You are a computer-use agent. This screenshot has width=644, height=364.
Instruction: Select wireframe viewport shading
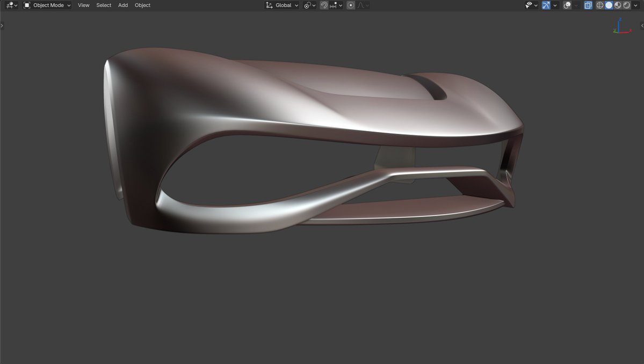599,5
